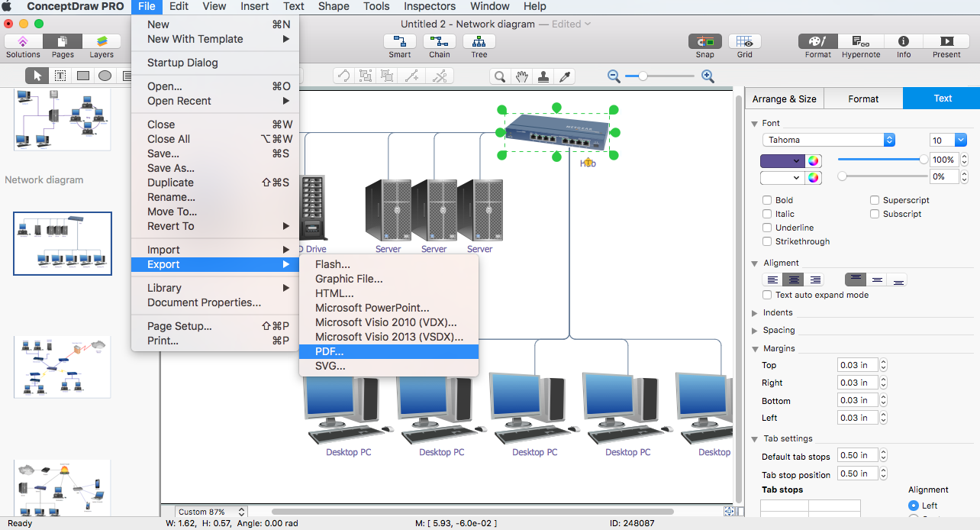Open the Hypernote panel
980x530 pixels.
[x=860, y=41]
